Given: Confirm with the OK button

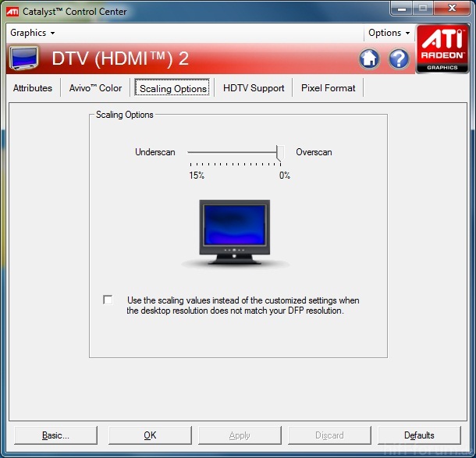Looking at the screenshot, I should coord(150,435).
